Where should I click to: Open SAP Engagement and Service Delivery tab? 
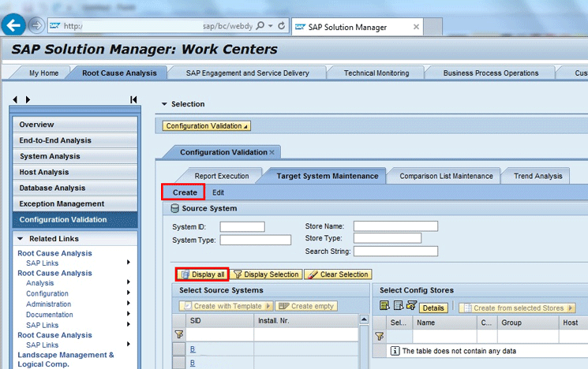coord(248,73)
